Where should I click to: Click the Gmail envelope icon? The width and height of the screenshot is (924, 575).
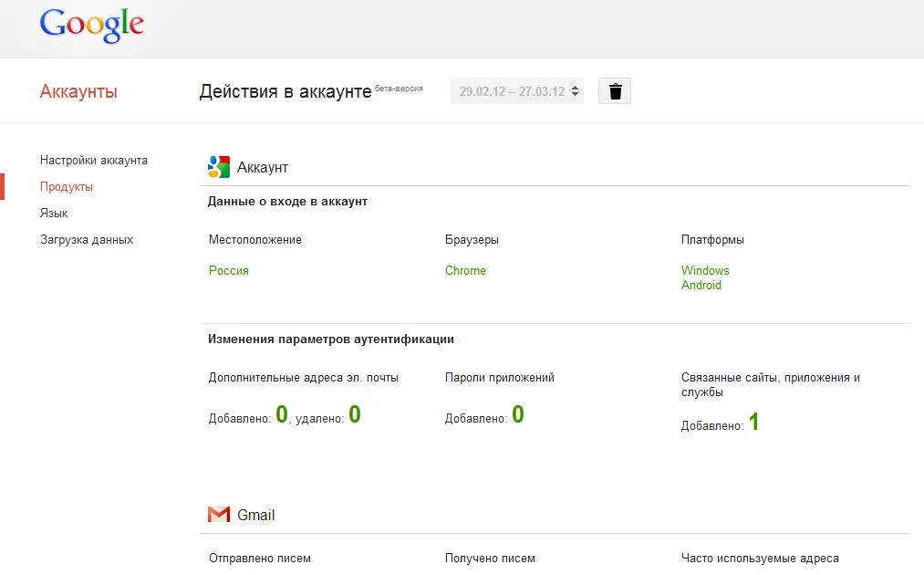[x=219, y=514]
